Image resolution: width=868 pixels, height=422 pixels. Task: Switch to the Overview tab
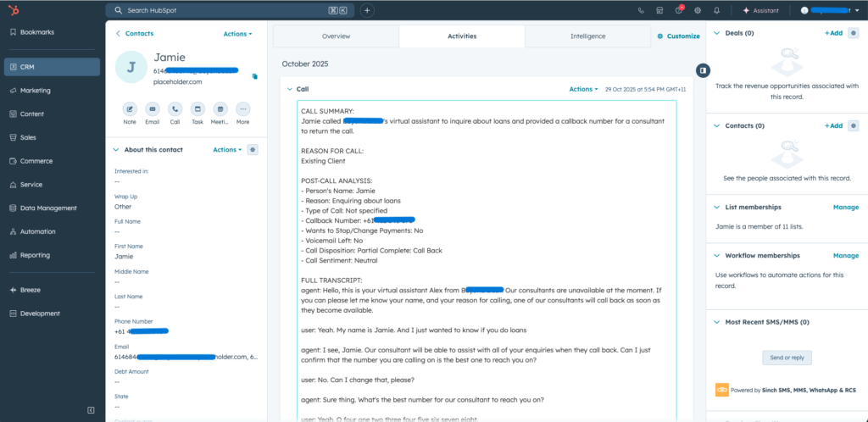click(336, 36)
